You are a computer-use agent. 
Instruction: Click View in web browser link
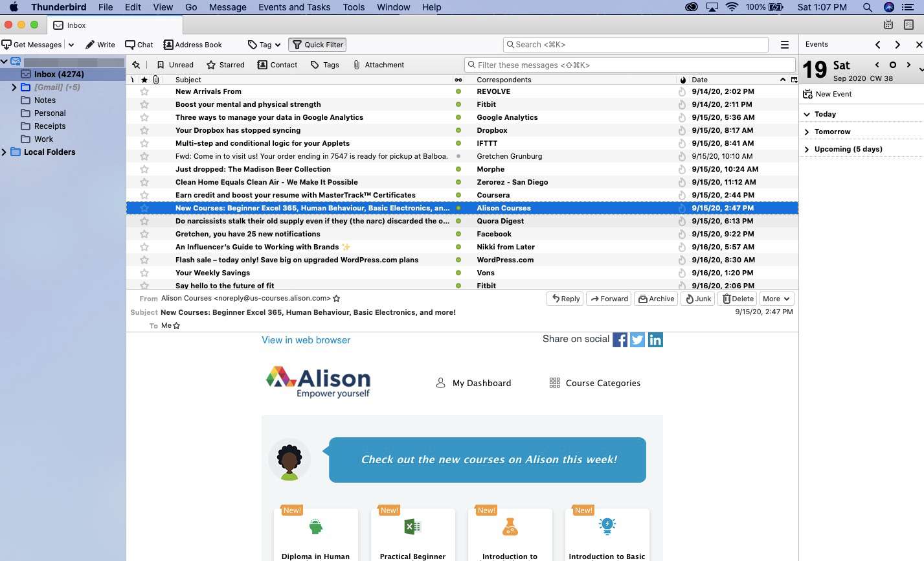(306, 340)
